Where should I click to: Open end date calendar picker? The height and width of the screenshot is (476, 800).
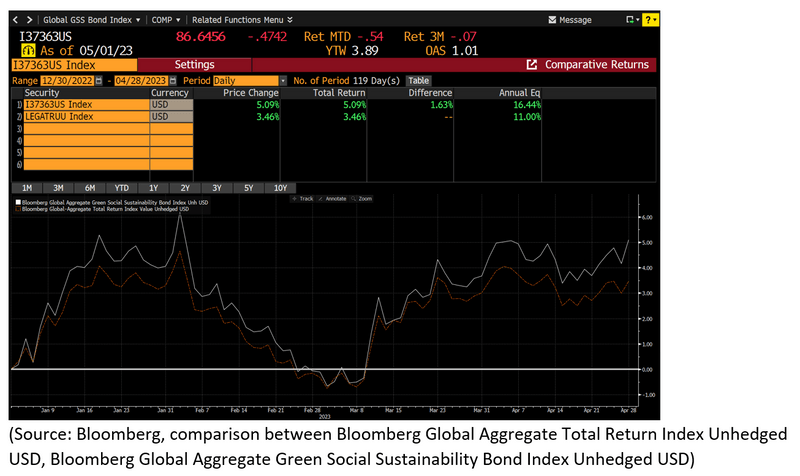173,81
